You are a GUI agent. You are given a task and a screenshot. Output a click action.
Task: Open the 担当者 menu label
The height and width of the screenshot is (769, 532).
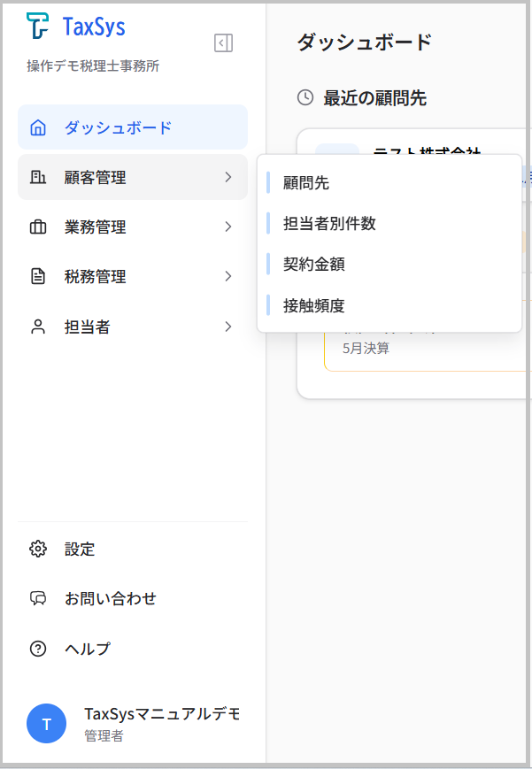coord(87,327)
